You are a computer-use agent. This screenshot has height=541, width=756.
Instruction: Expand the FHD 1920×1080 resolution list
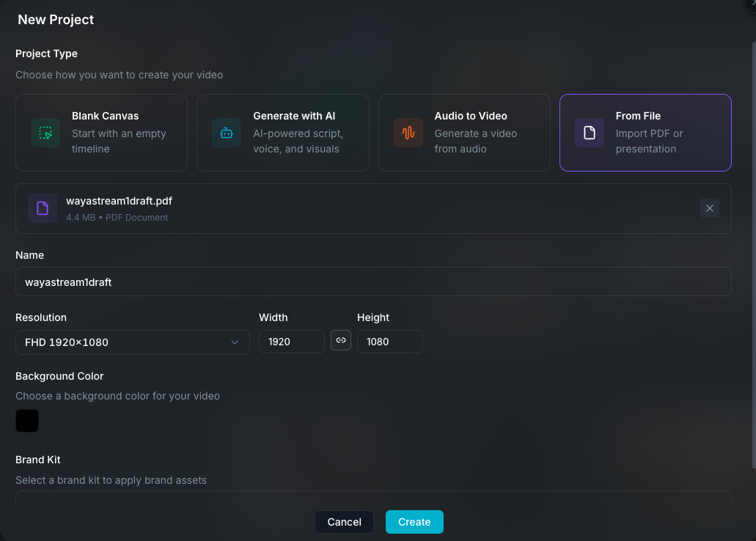[132, 342]
